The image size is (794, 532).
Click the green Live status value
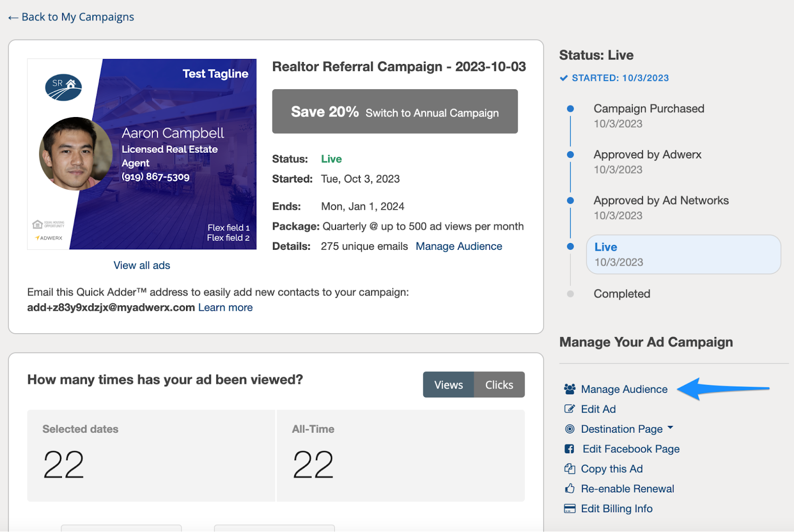(331, 159)
